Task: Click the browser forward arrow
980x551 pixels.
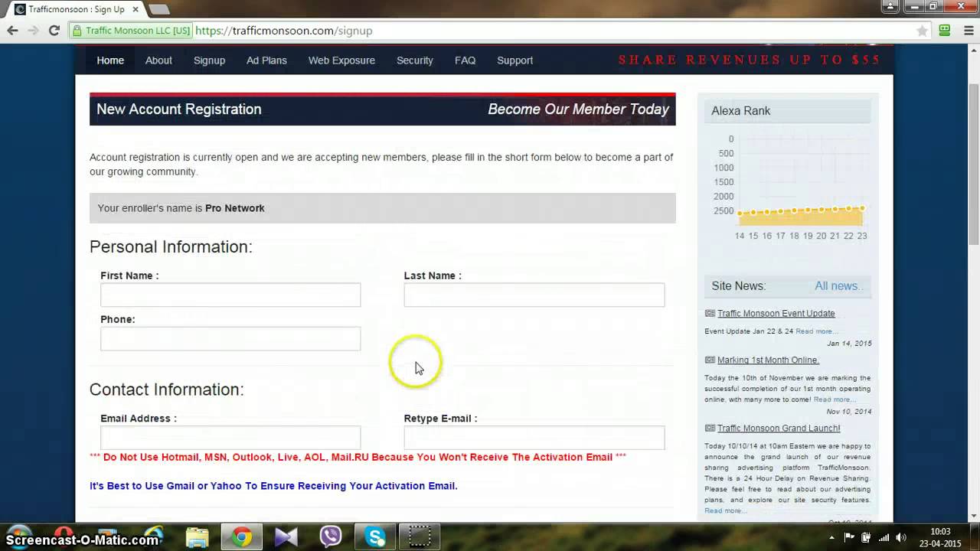Action: 33,31
